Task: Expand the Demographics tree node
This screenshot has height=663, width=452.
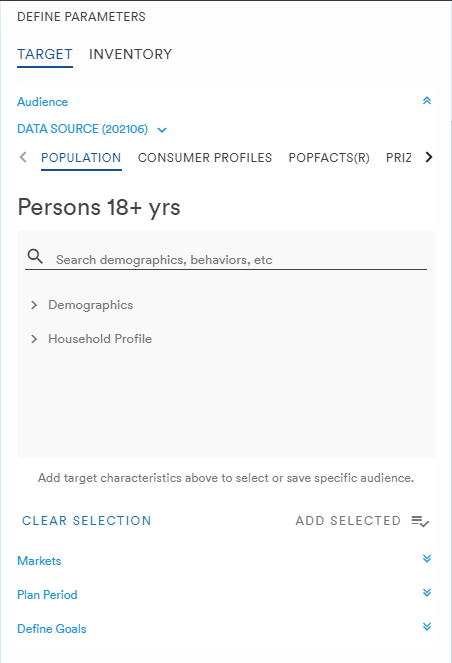Action: click(x=34, y=305)
